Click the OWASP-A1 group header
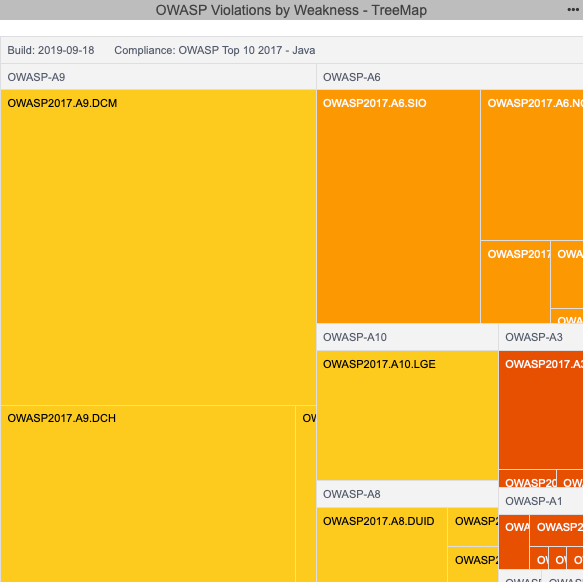 (x=541, y=501)
